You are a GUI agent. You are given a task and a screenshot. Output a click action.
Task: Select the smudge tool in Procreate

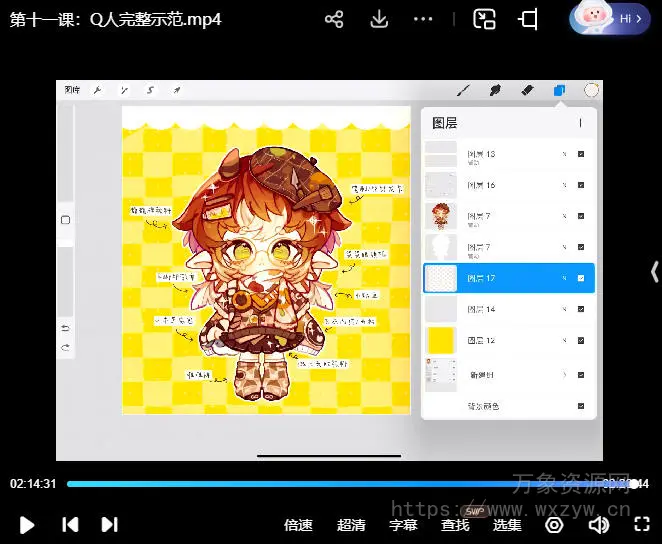495,90
